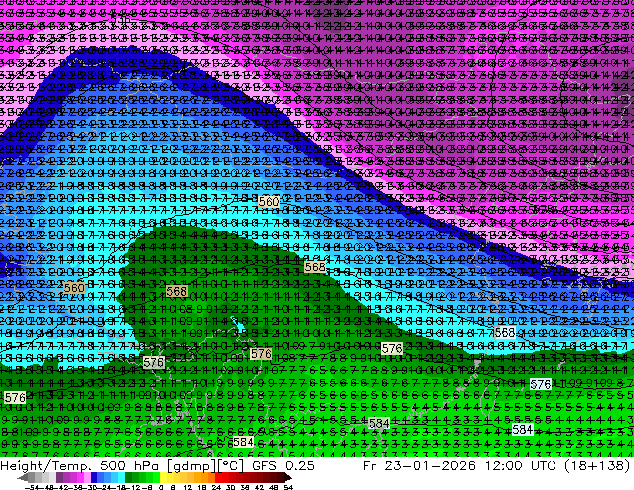Click the bright red swatch above legend value 24
This screenshot has width=634, height=490.
click(218, 477)
